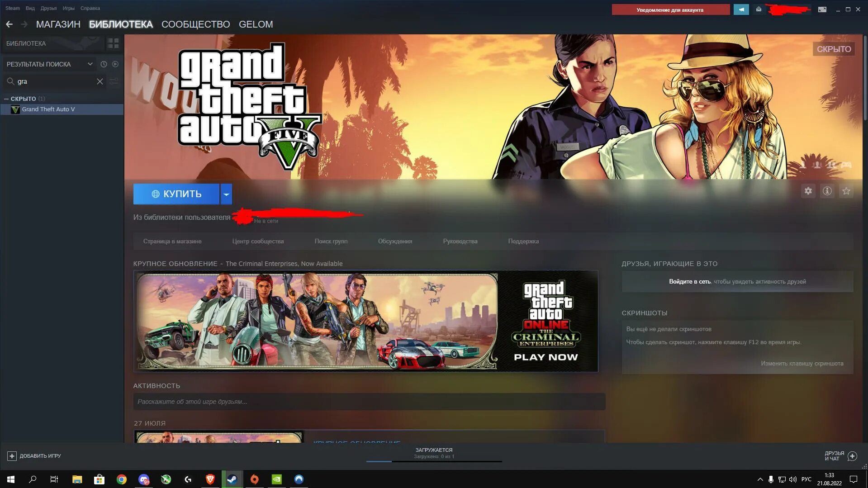Add Grand Theft Auto V to favorites
The width and height of the screenshot is (868, 488).
(846, 191)
